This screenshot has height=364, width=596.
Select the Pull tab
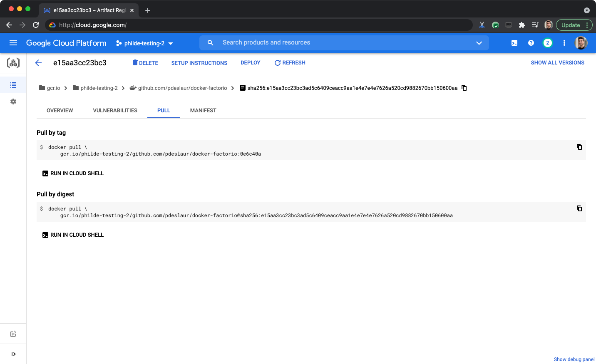tap(164, 111)
